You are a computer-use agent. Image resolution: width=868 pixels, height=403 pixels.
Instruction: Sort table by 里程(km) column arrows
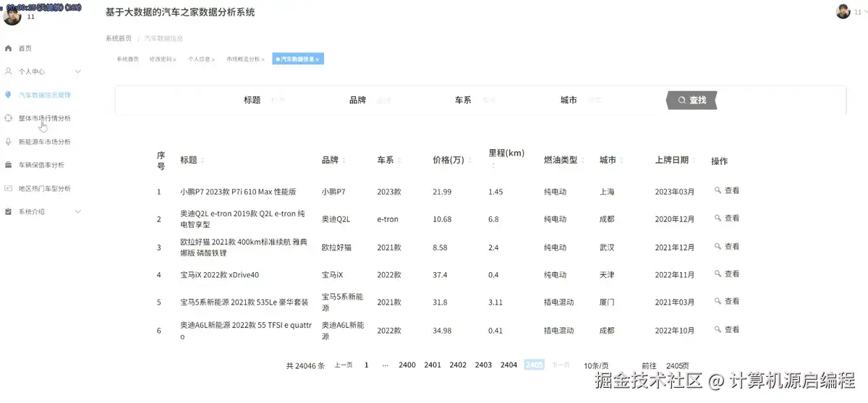(x=493, y=166)
